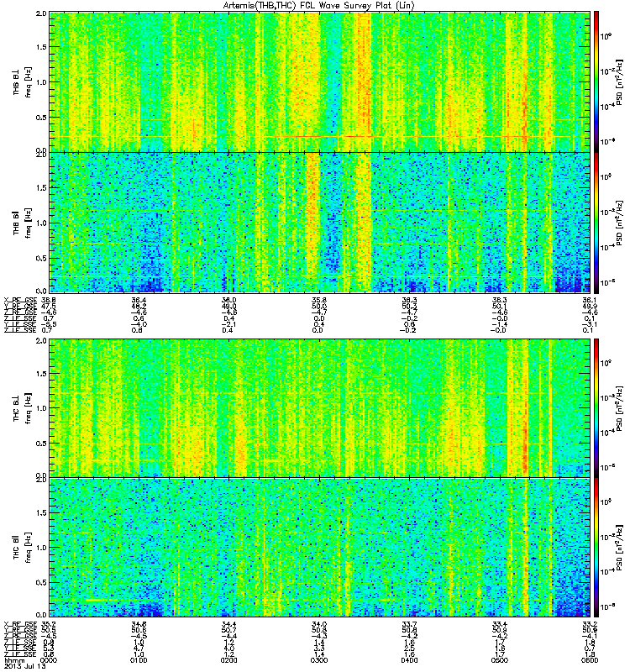Click the 2013 Jul 13 date label

[25, 666]
